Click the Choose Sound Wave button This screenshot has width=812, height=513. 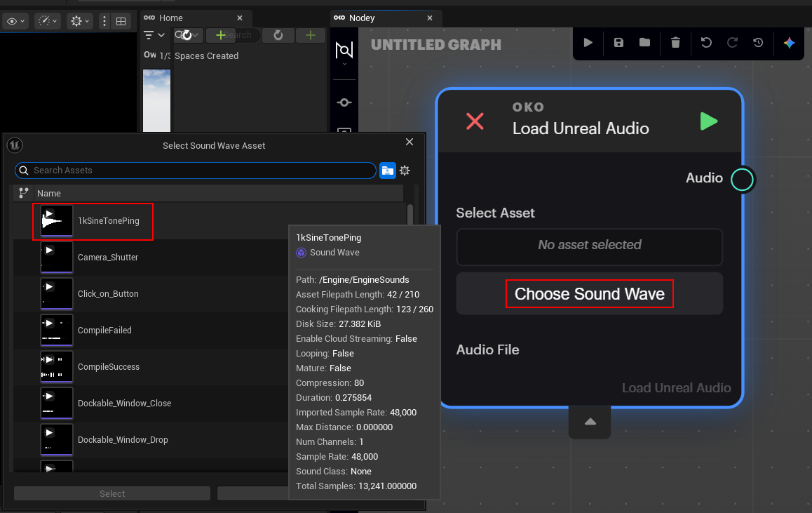click(589, 294)
